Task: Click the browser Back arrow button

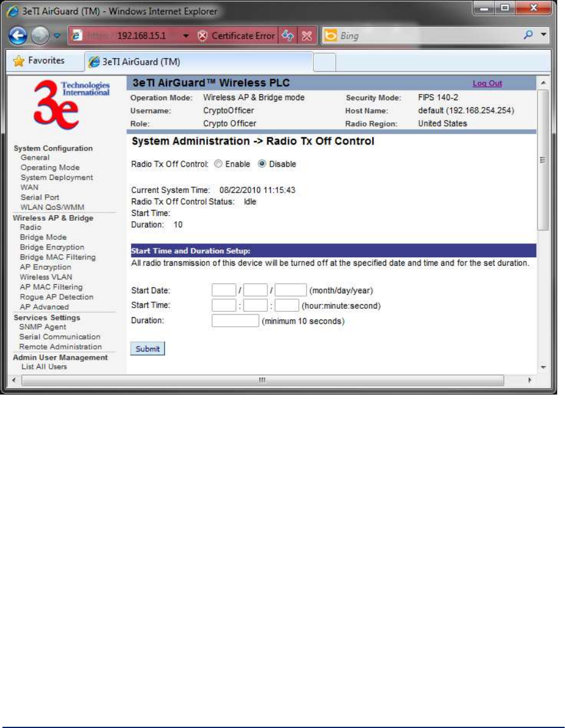Action: click(x=17, y=35)
